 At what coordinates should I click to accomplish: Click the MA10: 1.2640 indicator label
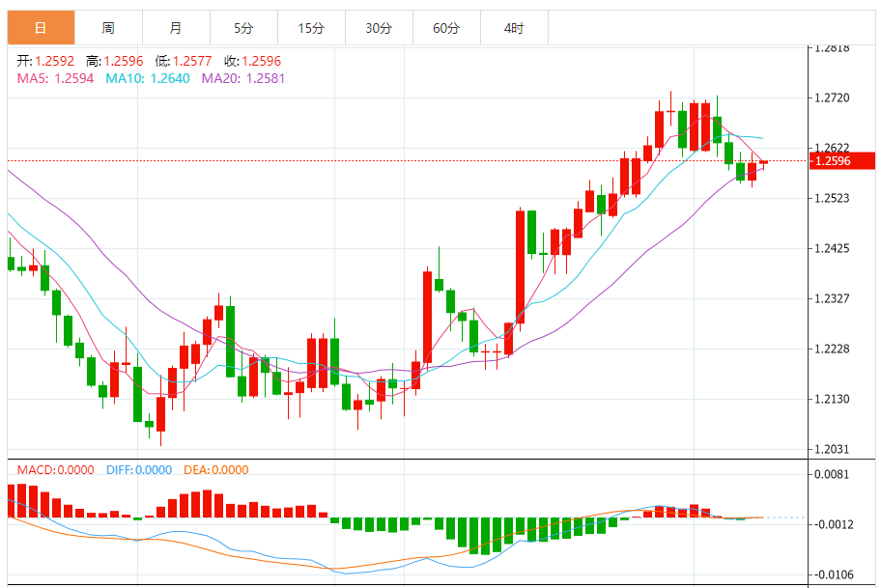click(148, 78)
